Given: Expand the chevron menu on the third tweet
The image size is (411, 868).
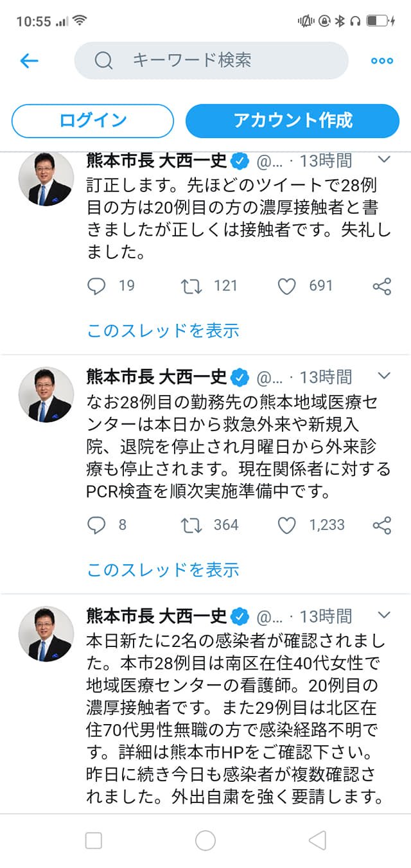Looking at the screenshot, I should (383, 615).
